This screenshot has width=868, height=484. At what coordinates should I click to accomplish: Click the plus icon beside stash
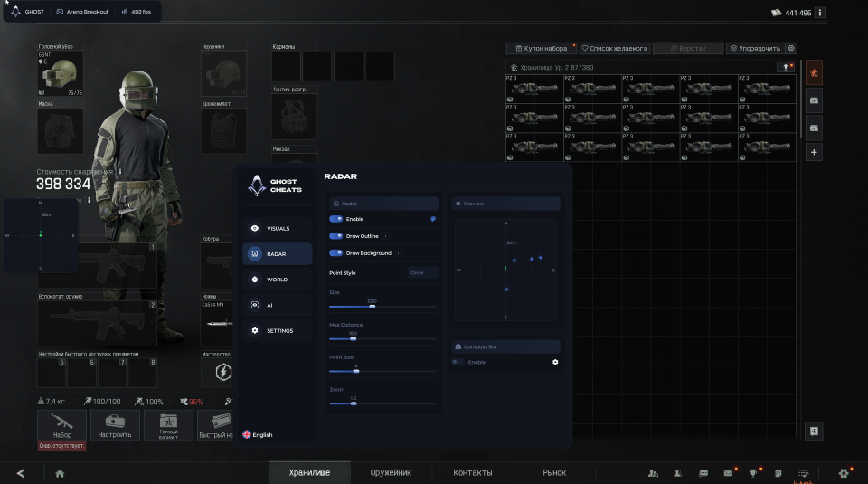coord(814,152)
